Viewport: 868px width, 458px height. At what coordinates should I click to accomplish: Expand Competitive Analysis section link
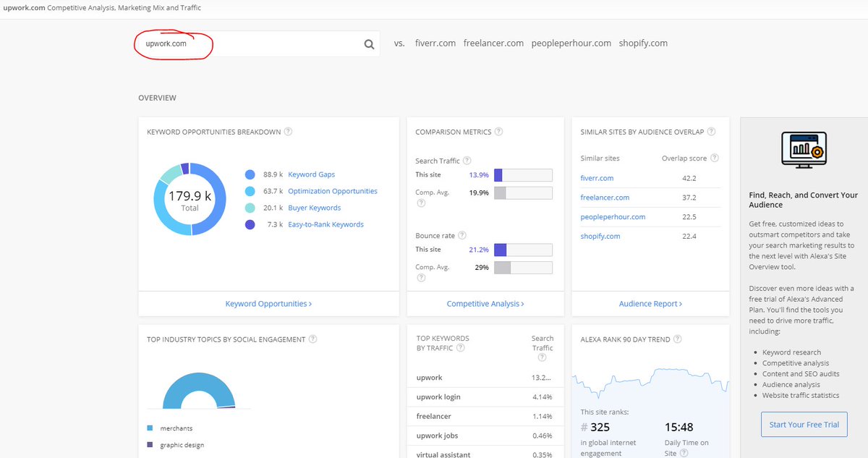[x=485, y=304]
